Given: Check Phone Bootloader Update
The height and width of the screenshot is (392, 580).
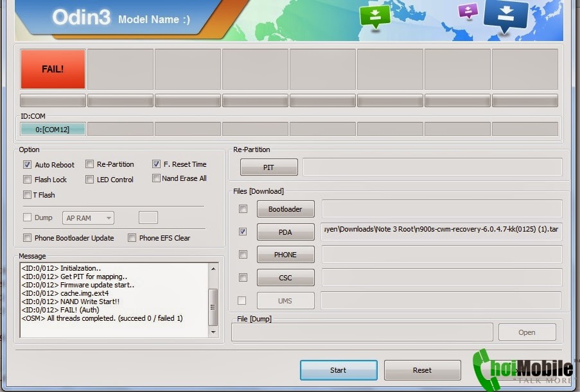Looking at the screenshot, I should coord(27,238).
